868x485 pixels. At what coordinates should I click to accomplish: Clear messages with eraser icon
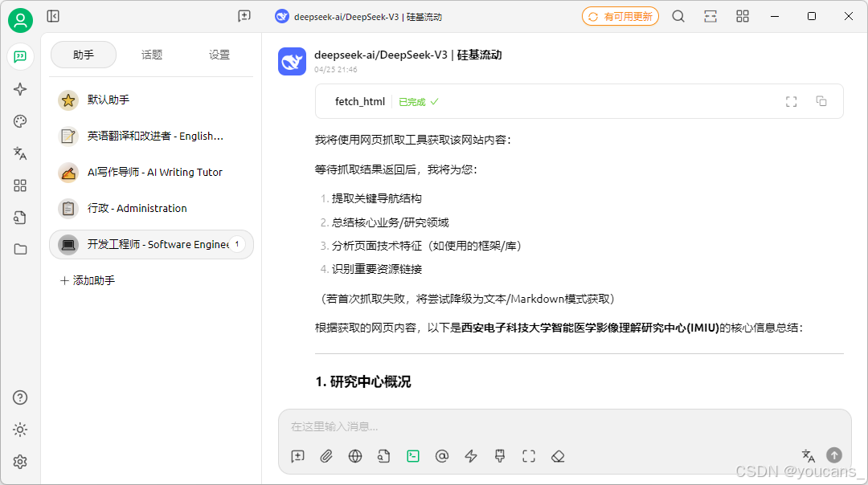pos(558,456)
